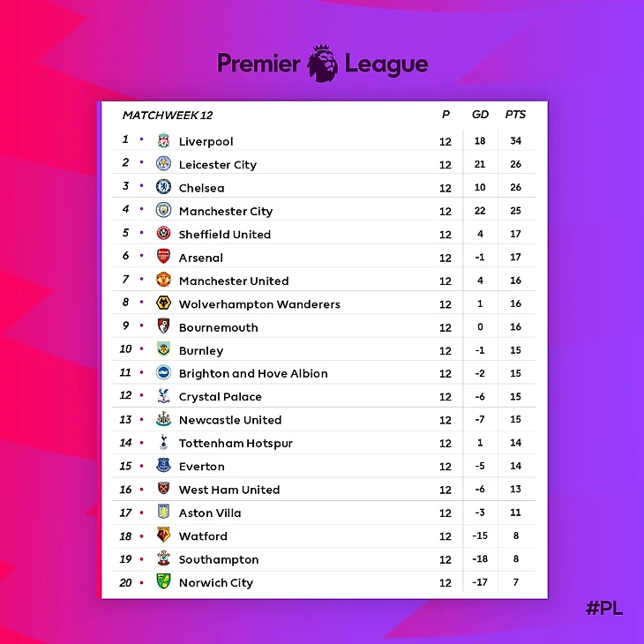
Task: Click the GD column header
Action: [x=480, y=114]
